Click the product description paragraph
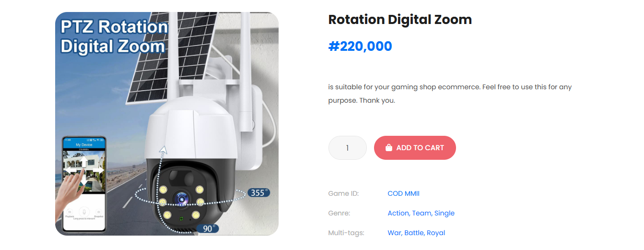 pos(450,94)
